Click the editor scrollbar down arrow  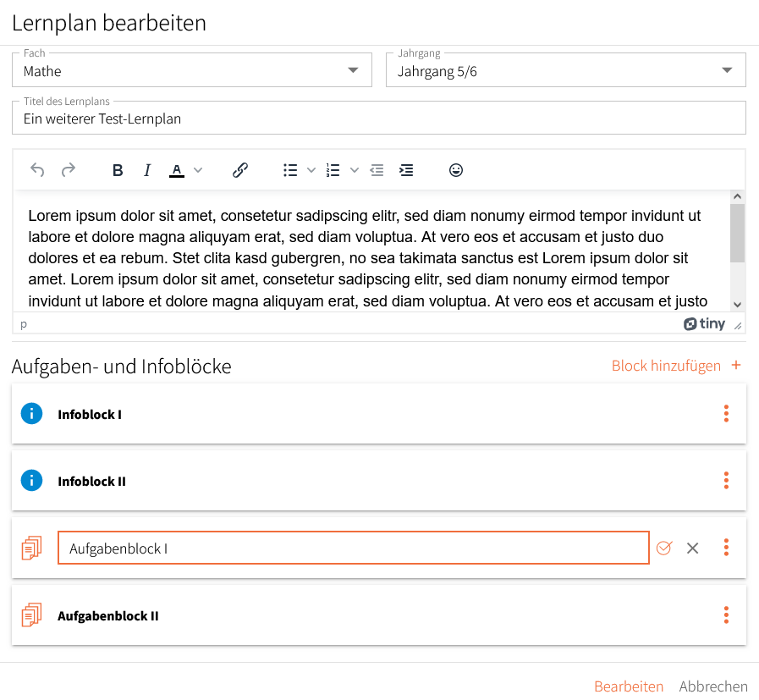pos(737,305)
